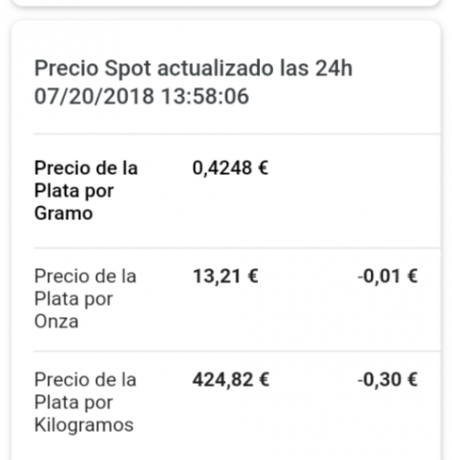Click the 24h text in heading
452x460 pixels.
coord(334,68)
